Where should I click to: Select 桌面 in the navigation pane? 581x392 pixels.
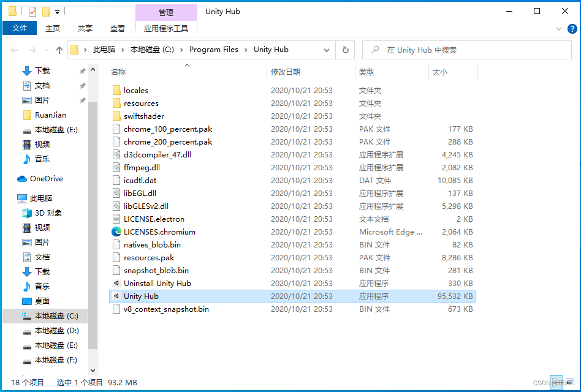42,301
